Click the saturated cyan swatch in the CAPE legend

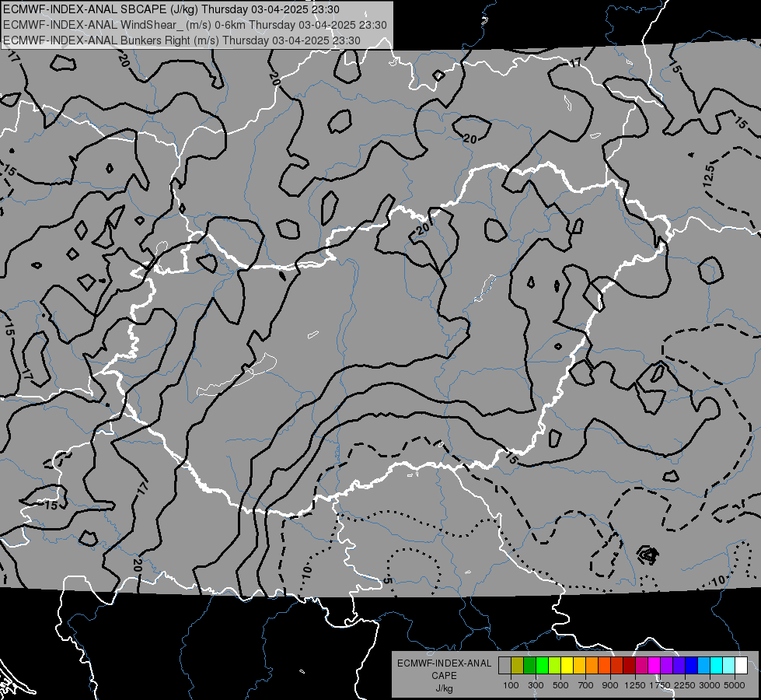tap(717, 666)
